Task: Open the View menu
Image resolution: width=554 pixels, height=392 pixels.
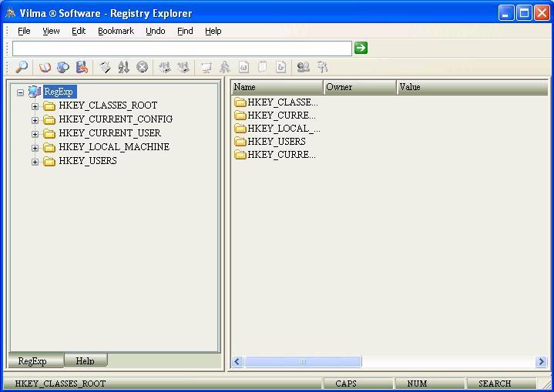Action: click(51, 31)
